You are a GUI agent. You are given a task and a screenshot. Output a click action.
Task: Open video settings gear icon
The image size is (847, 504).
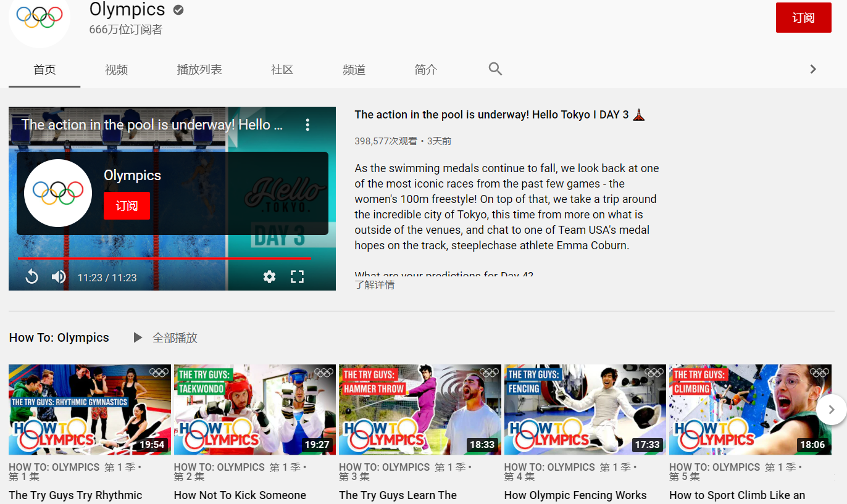269,277
